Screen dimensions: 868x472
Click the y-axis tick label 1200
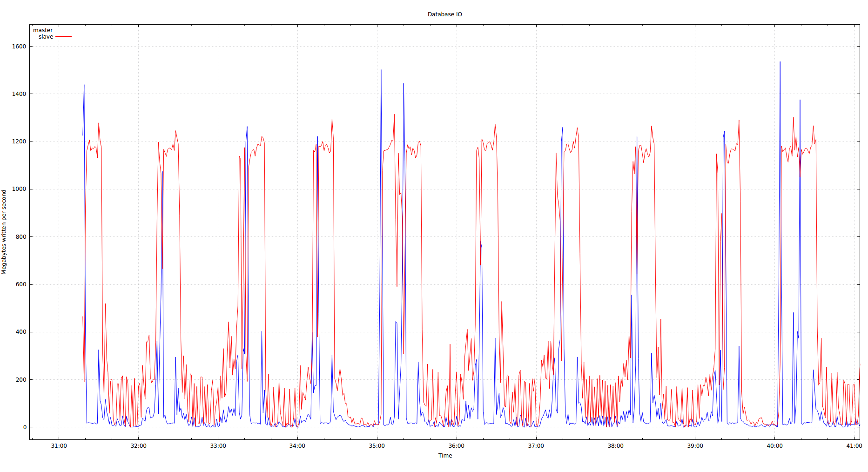pyautogui.click(x=19, y=142)
